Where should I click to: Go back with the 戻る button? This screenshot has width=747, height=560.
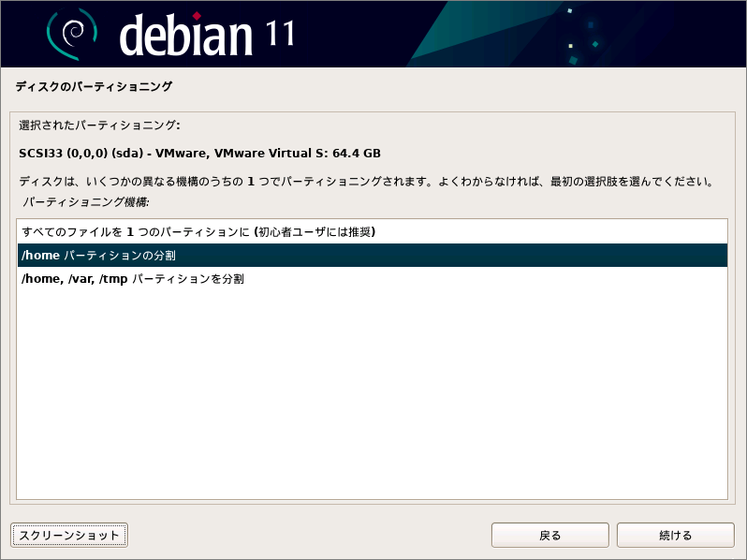[x=550, y=536]
